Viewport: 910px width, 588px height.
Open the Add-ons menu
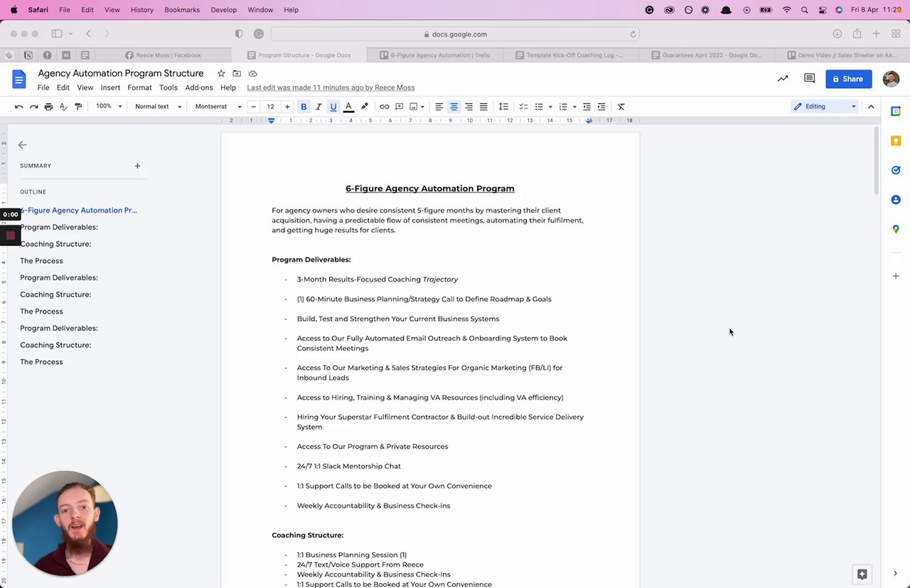pos(199,87)
